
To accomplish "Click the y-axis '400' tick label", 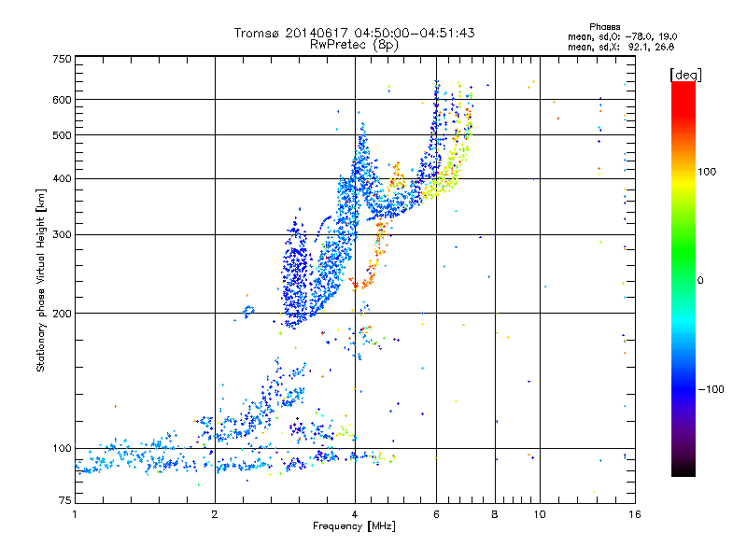I will tap(62, 178).
